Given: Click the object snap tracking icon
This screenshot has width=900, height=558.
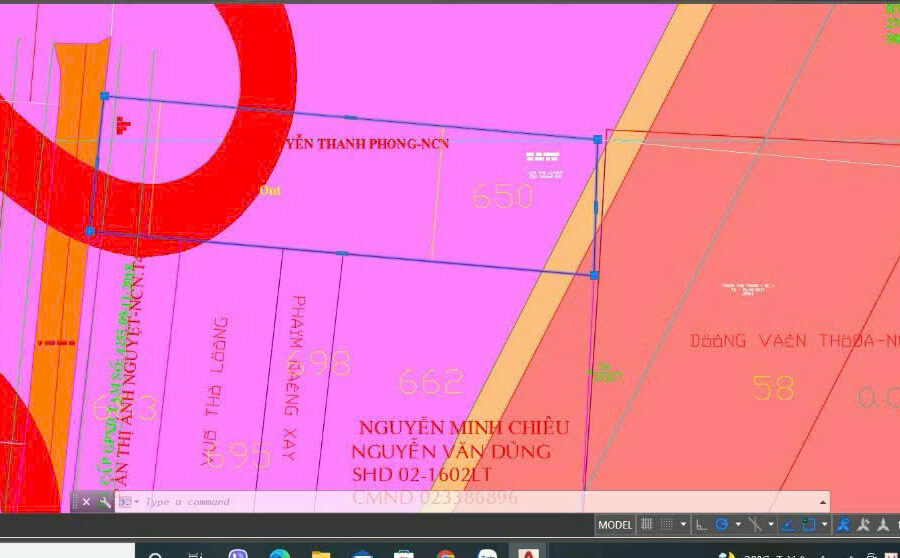Looking at the screenshot, I should 788,525.
